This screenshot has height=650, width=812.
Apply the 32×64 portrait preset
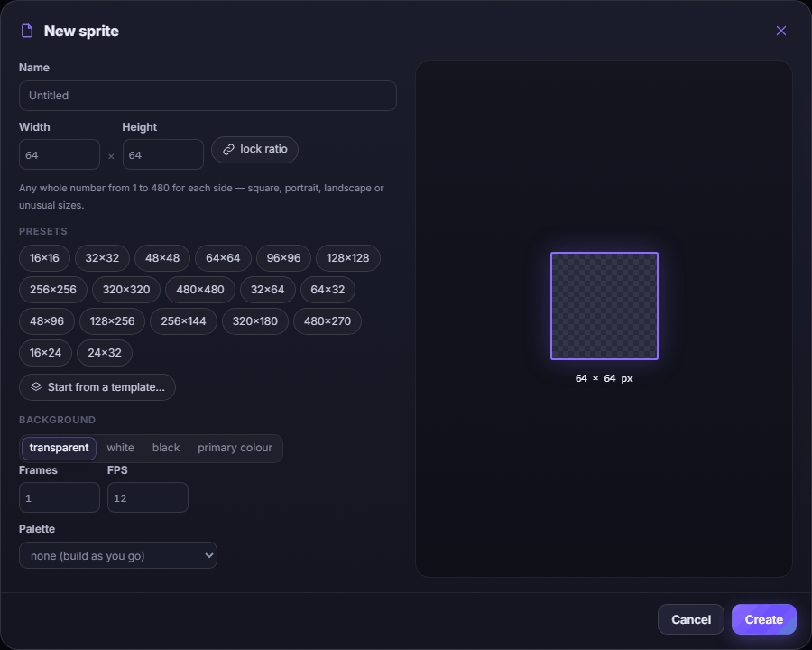click(x=268, y=290)
